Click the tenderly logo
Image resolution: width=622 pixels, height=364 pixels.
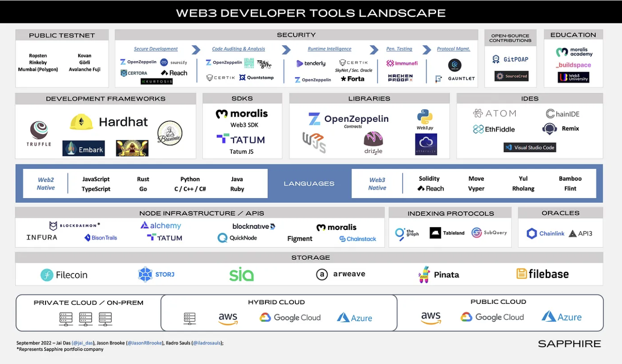(311, 63)
